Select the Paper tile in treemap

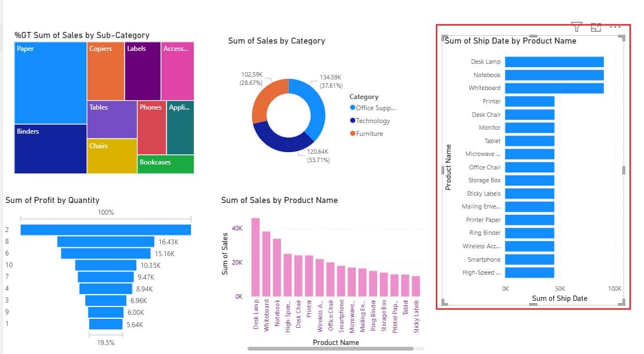[50, 83]
